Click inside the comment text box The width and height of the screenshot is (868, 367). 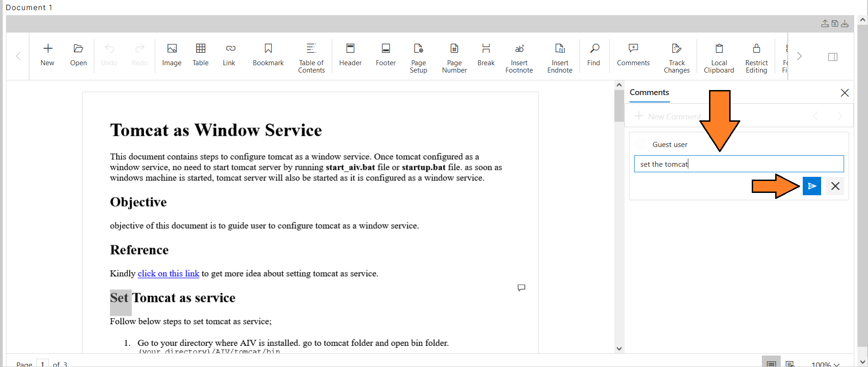[x=739, y=164]
